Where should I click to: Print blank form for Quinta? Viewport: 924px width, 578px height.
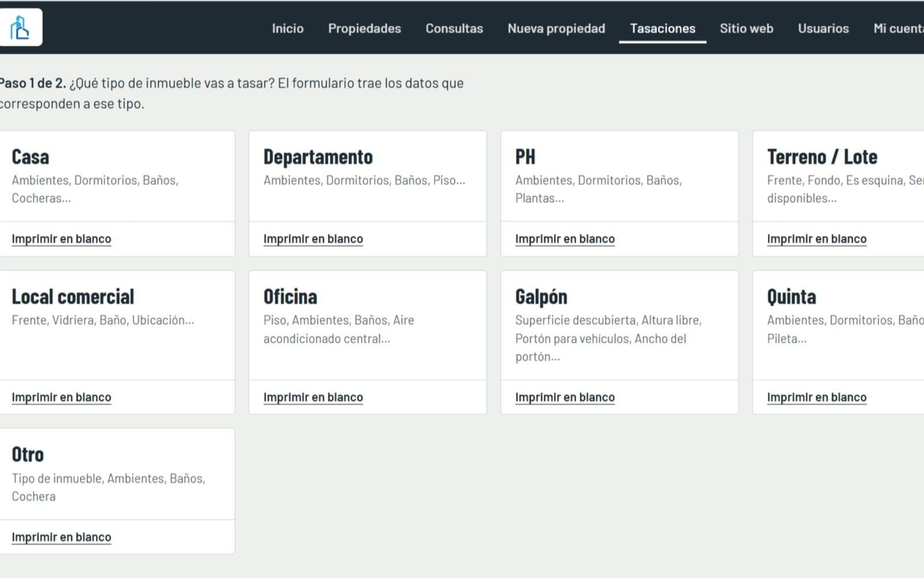click(x=817, y=397)
